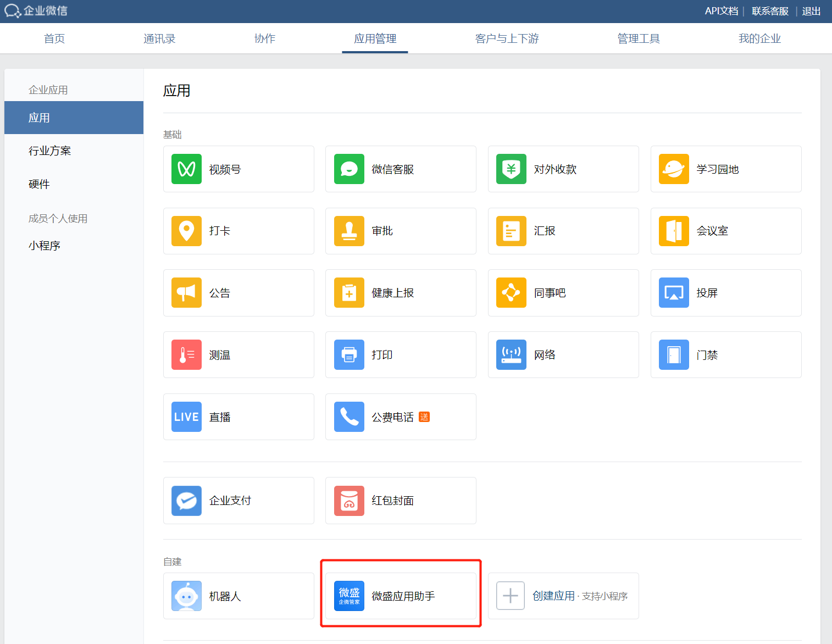Click the 测温 thermometer icon
832x644 pixels.
coord(186,354)
